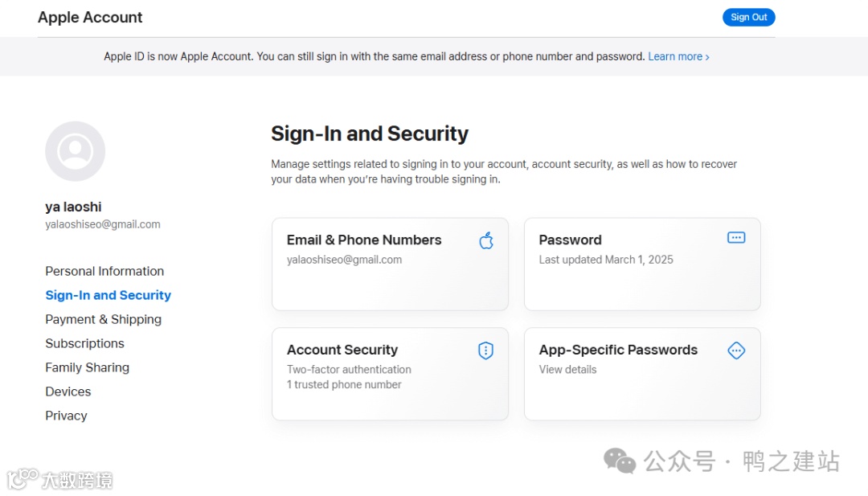Open Payment & Shipping page

103,320
